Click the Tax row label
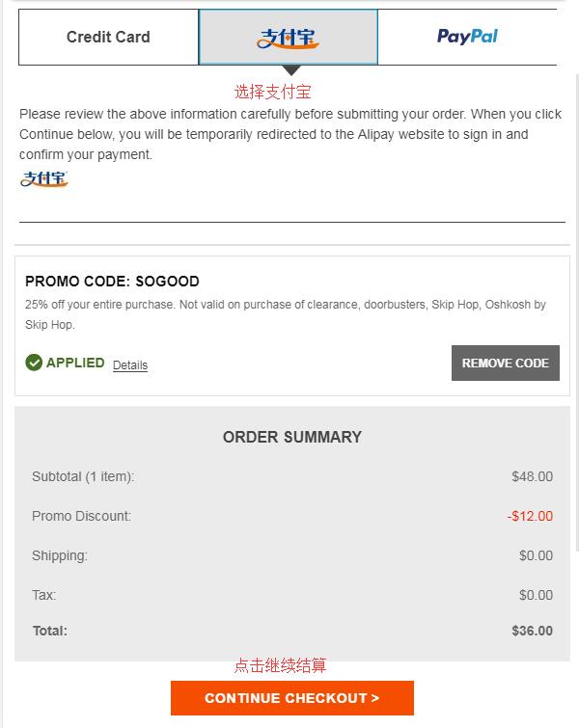The image size is (579, 728). coord(43,595)
